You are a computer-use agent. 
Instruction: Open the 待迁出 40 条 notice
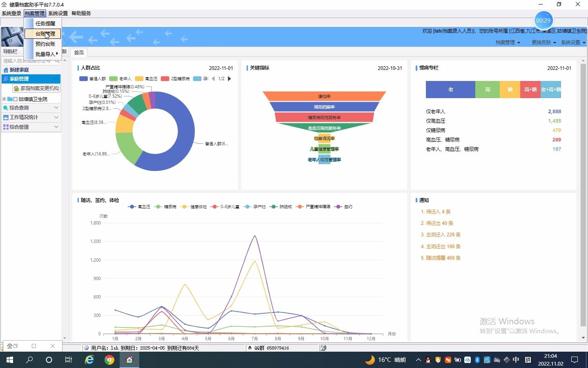click(x=437, y=223)
